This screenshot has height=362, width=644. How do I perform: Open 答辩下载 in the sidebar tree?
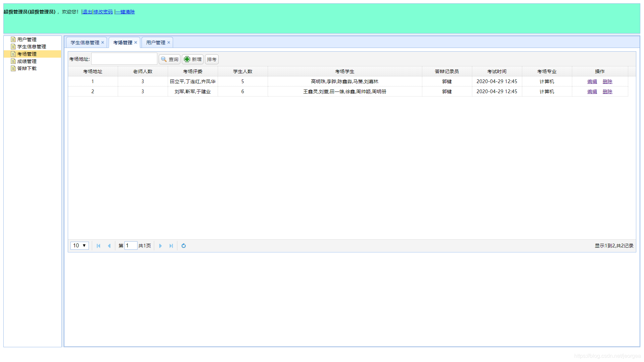click(x=27, y=68)
